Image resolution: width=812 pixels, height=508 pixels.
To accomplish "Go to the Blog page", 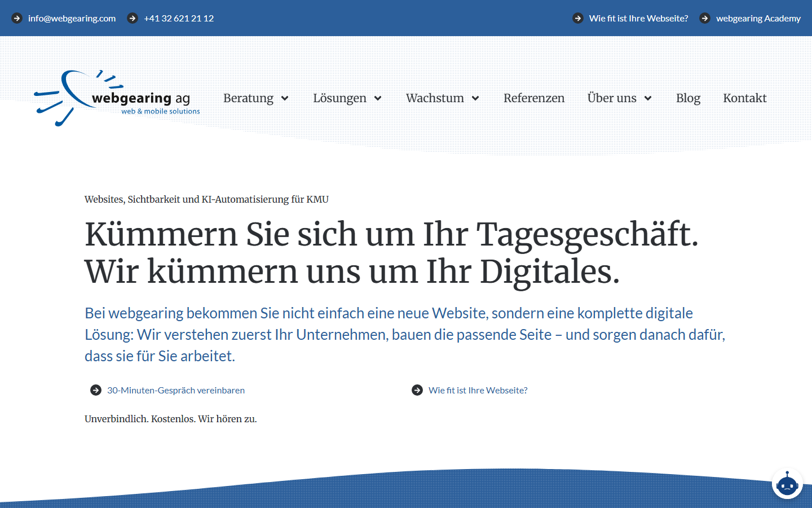I will pos(688,98).
